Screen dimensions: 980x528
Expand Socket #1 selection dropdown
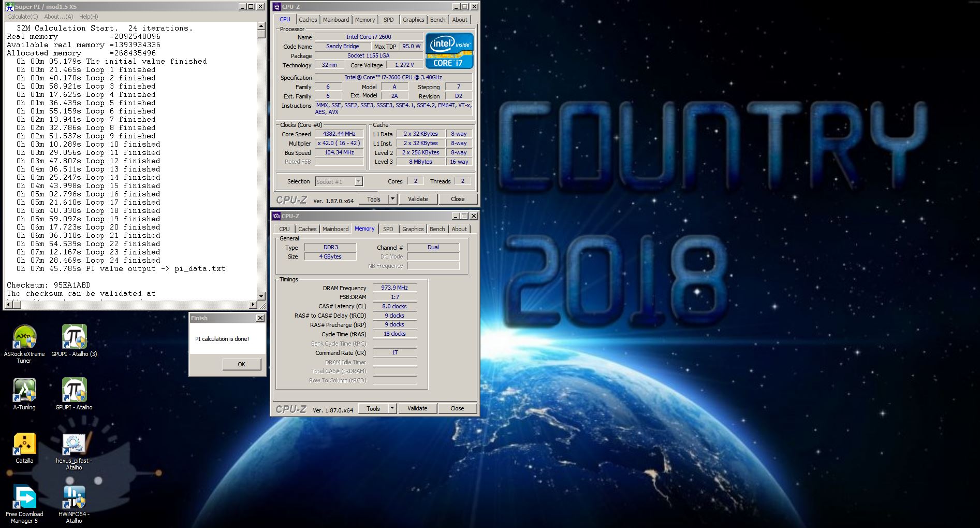click(358, 181)
